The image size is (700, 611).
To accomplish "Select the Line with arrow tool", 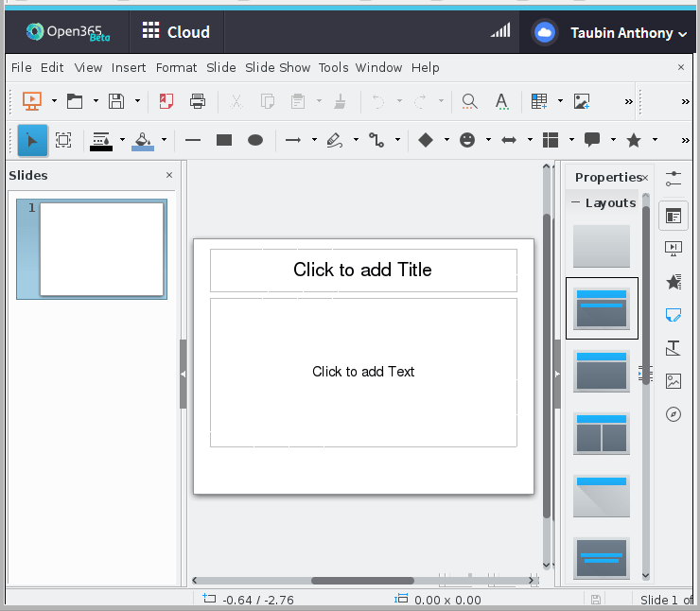I will [x=293, y=140].
